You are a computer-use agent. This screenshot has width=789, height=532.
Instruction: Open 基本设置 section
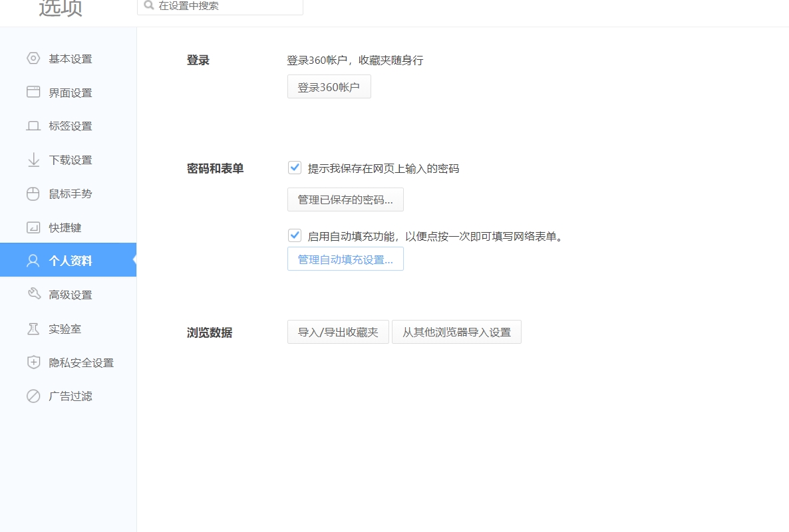coord(68,59)
